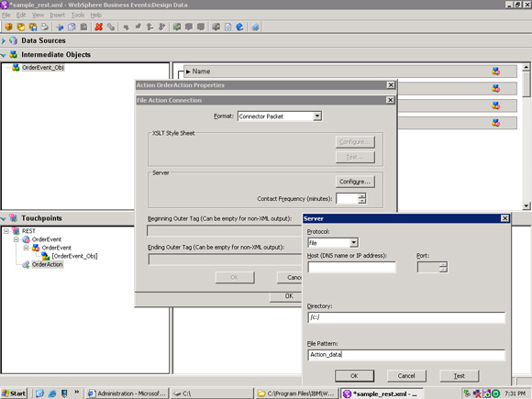Screen dimensions: 532x399
Task: Collapse the Touchpoints section
Action: pos(4,218)
